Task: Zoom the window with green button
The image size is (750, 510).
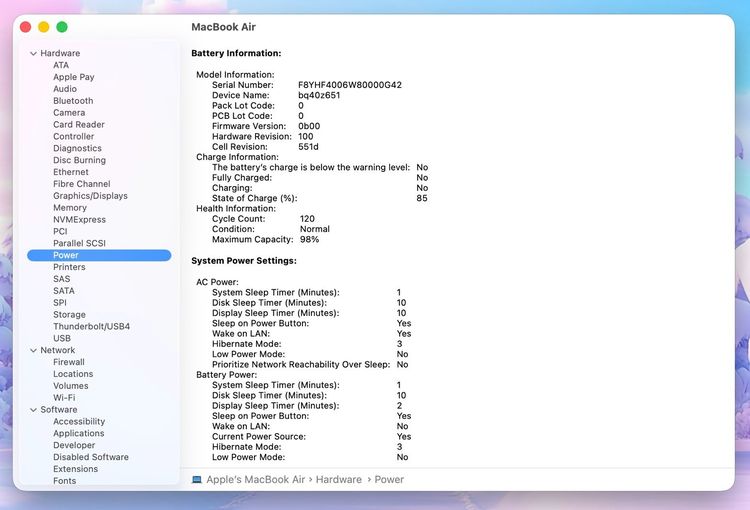Action: click(x=62, y=27)
